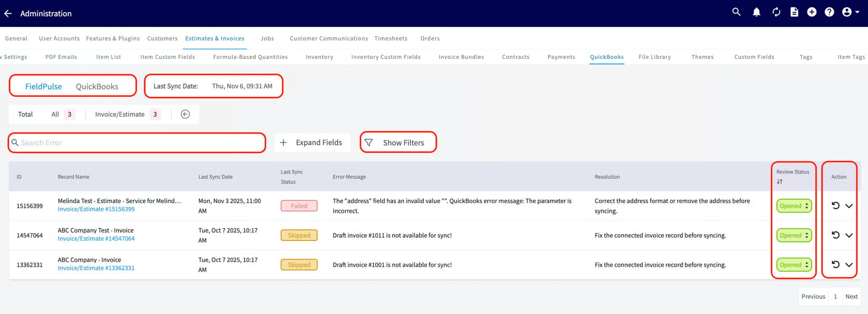Open the General admin tab
The image size is (868, 314).
click(16, 38)
